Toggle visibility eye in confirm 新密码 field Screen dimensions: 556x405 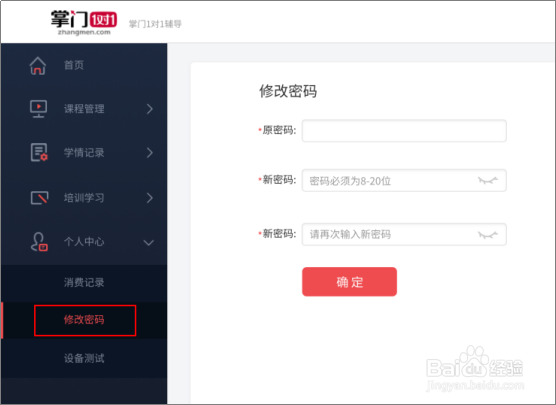pos(488,234)
